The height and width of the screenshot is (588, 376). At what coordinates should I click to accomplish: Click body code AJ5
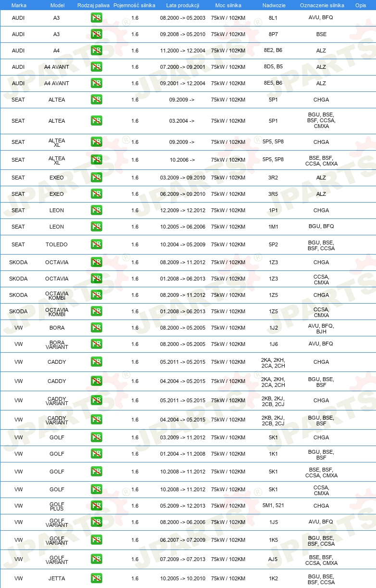273,559
